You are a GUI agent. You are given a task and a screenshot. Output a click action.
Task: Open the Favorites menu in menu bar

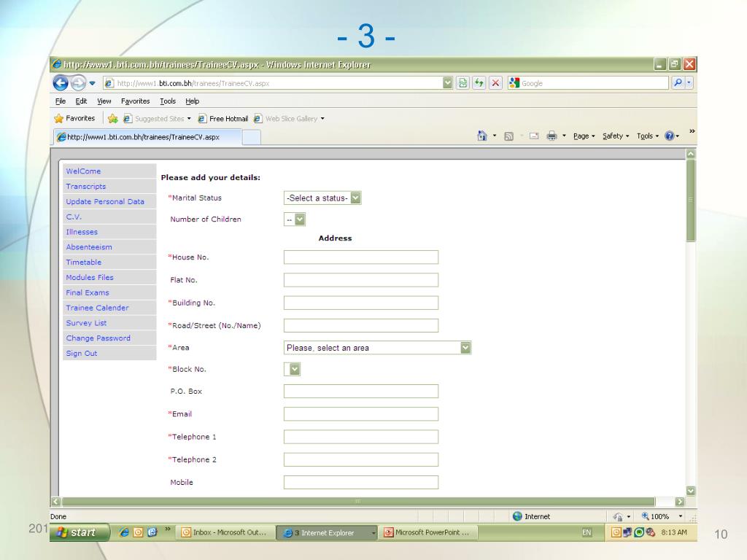pos(135,101)
